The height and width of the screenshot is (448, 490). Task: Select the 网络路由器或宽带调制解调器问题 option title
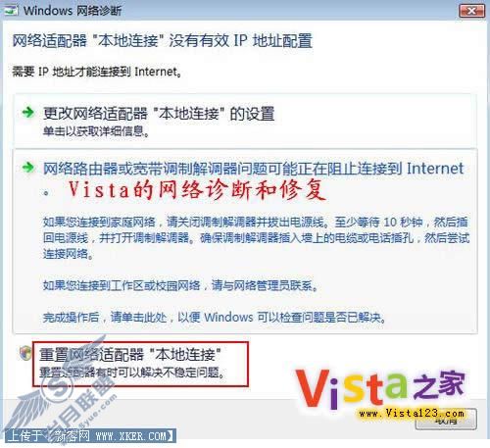click(x=254, y=169)
